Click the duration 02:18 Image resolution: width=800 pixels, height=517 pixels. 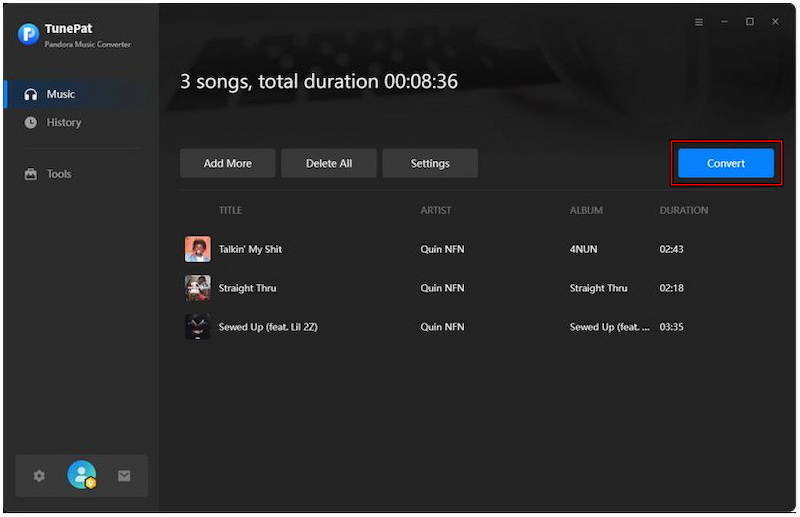(671, 288)
